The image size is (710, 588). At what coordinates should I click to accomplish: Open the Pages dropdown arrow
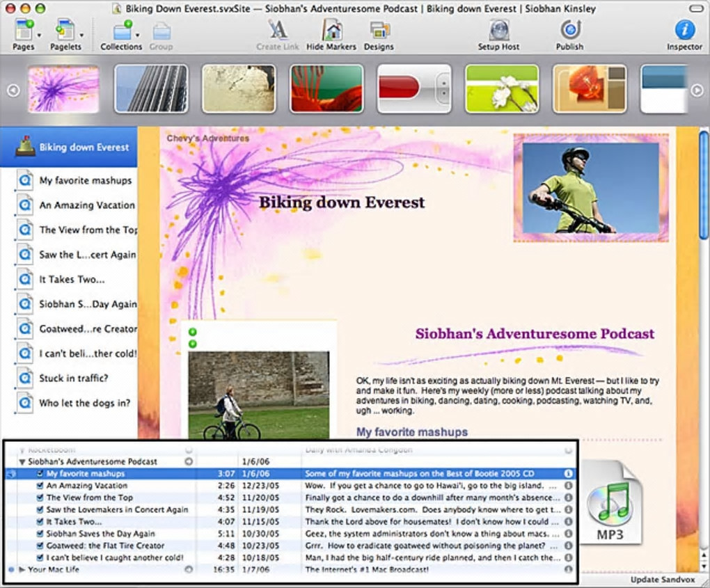click(x=39, y=35)
